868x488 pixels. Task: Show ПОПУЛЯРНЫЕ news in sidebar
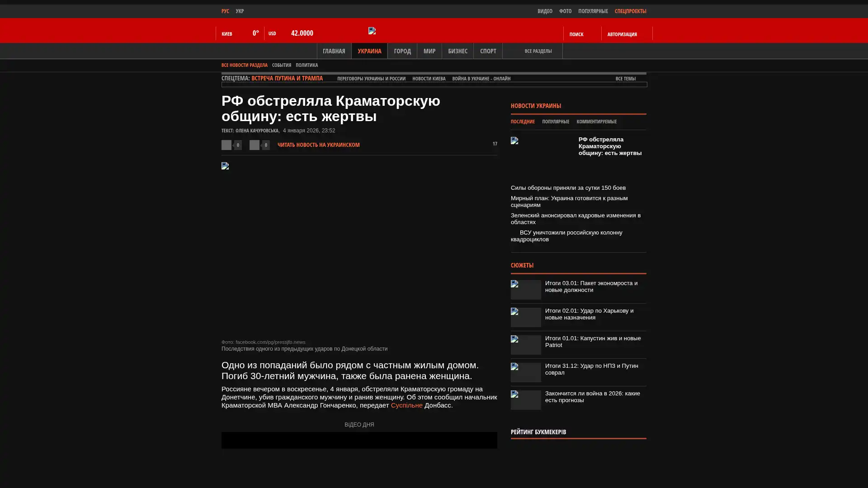coord(555,122)
